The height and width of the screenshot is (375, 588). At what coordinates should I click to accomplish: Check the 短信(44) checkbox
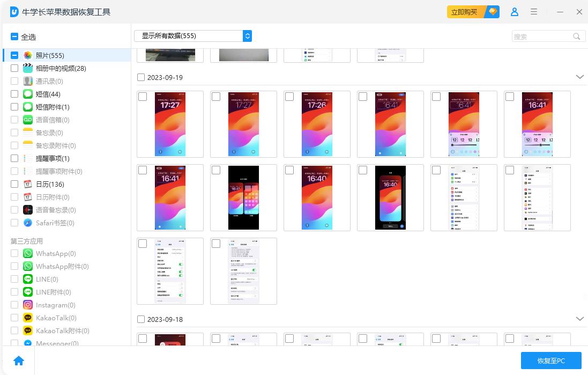tap(14, 94)
